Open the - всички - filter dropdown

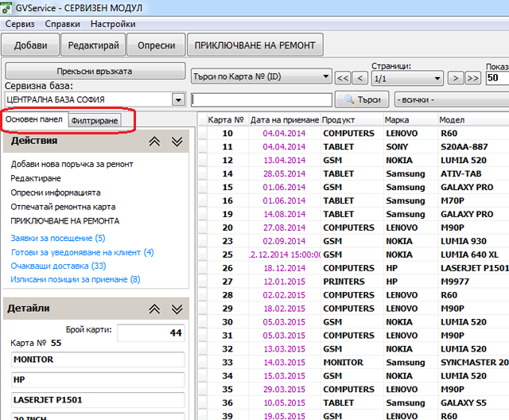pyautogui.click(x=452, y=99)
